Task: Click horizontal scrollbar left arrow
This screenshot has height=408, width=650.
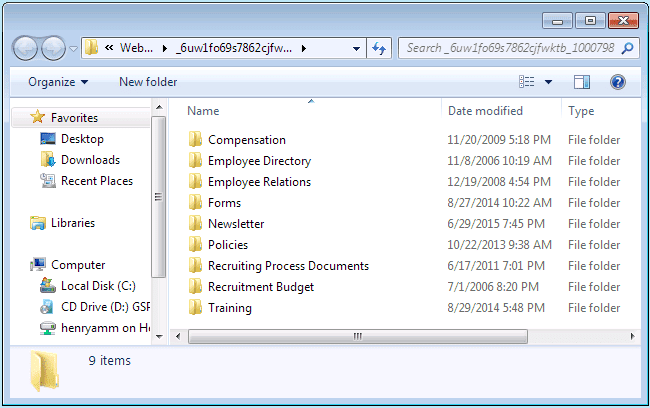Action: coord(178,336)
